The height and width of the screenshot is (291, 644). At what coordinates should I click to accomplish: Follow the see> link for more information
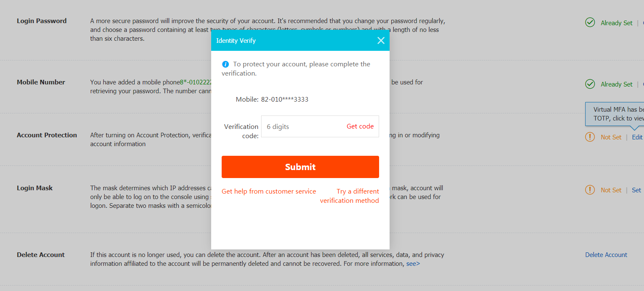tap(413, 264)
